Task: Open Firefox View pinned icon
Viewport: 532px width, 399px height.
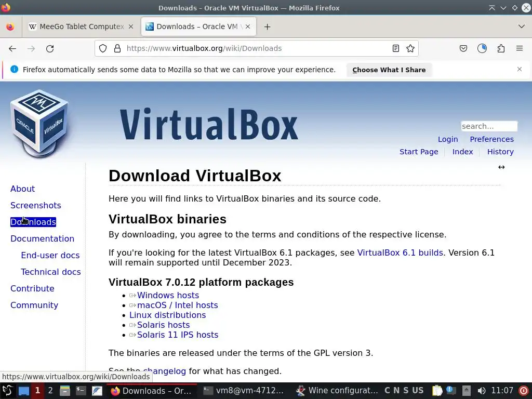Action: tap(10, 27)
